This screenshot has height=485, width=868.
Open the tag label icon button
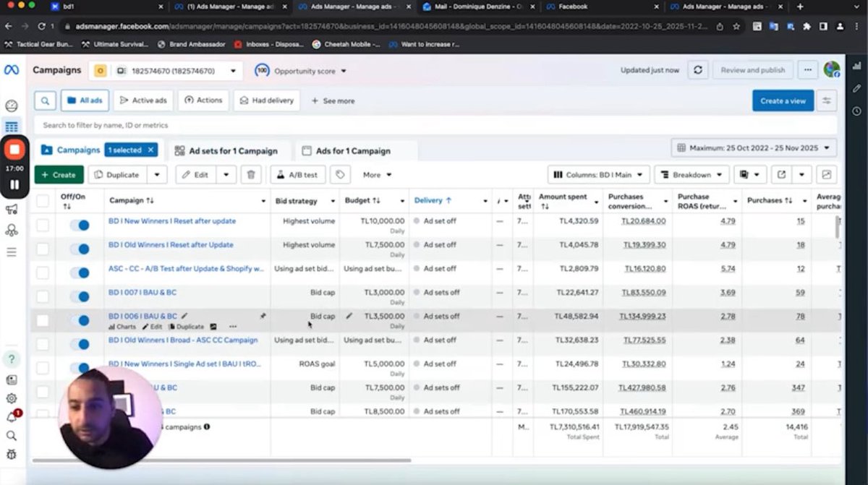click(339, 174)
